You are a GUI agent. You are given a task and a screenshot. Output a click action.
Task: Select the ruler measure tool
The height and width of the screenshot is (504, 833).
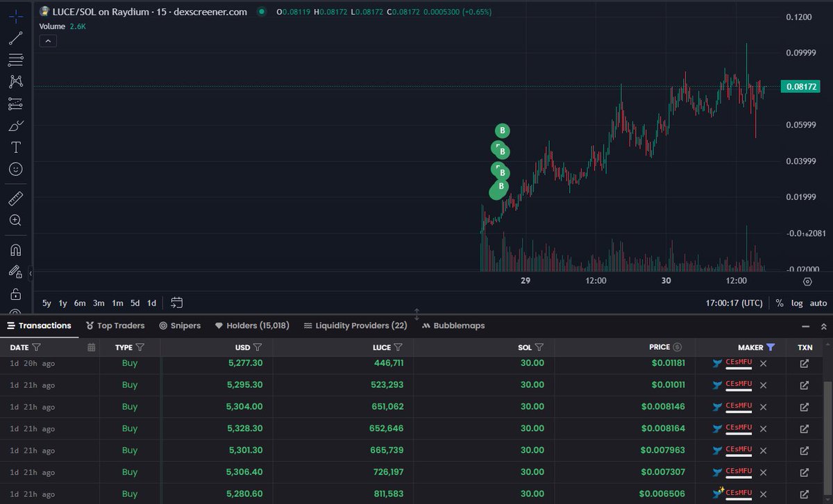coord(15,199)
